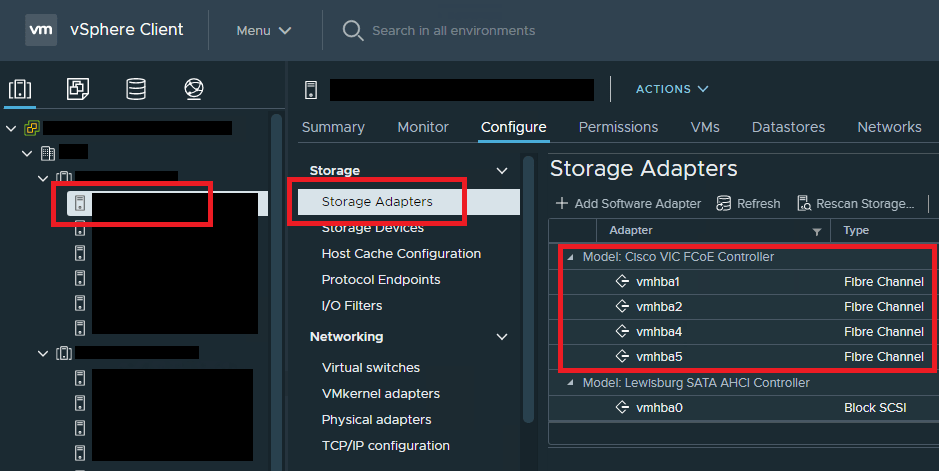Screen dimensions: 939x471
Task: Open the Adapter column filter icon
Action: 816,232
